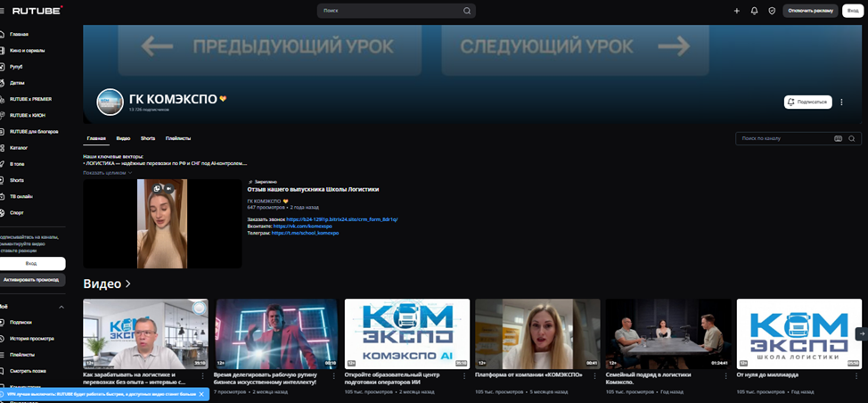Switch to the channel's Главная tab
This screenshot has width=868, height=403.
point(95,138)
